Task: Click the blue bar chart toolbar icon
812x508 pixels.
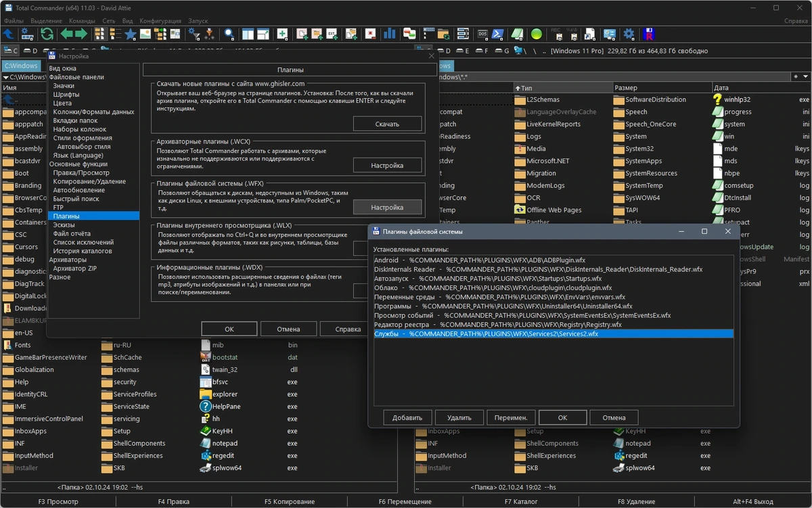Action: (389, 34)
